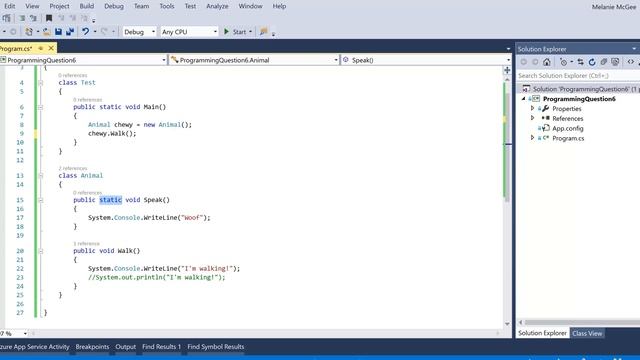The image size is (640, 360).
Task: Collapse the Walk() method outlining region
Action: (x=40, y=251)
